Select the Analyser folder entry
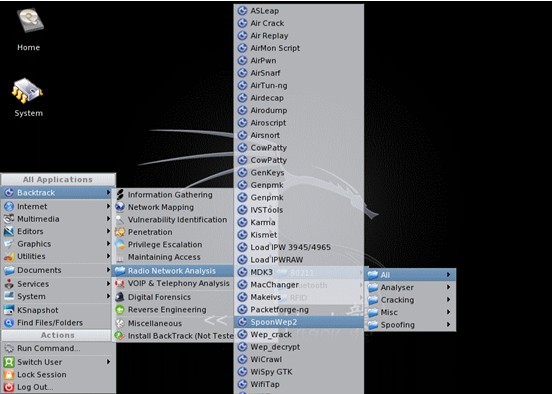Image resolution: width=552 pixels, height=394 pixels. point(410,287)
